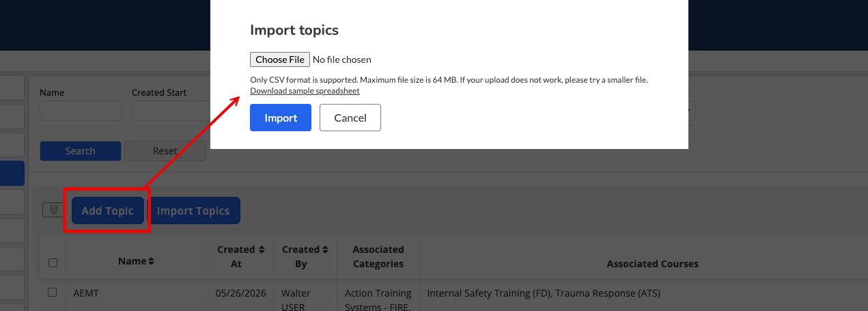Click the Add Topic button
The height and width of the screenshot is (311, 868).
tap(107, 211)
